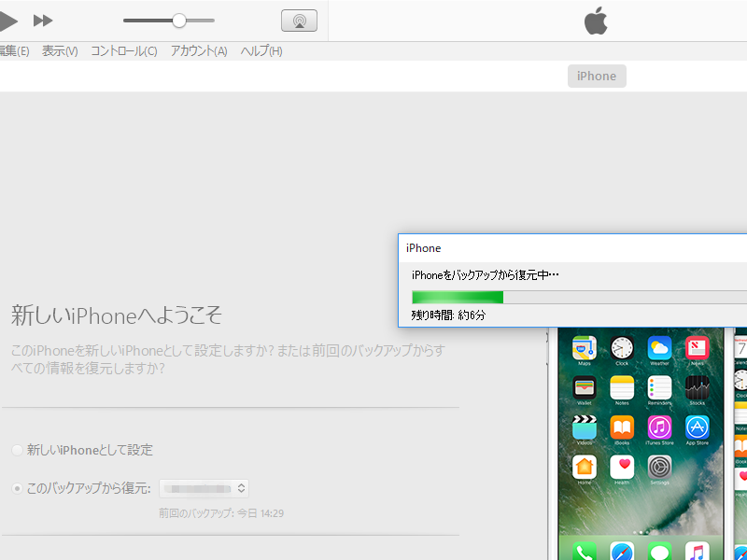Click the iPhone dialog title bar
Image resolution: width=747 pixels, height=560 pixels.
click(x=572, y=248)
